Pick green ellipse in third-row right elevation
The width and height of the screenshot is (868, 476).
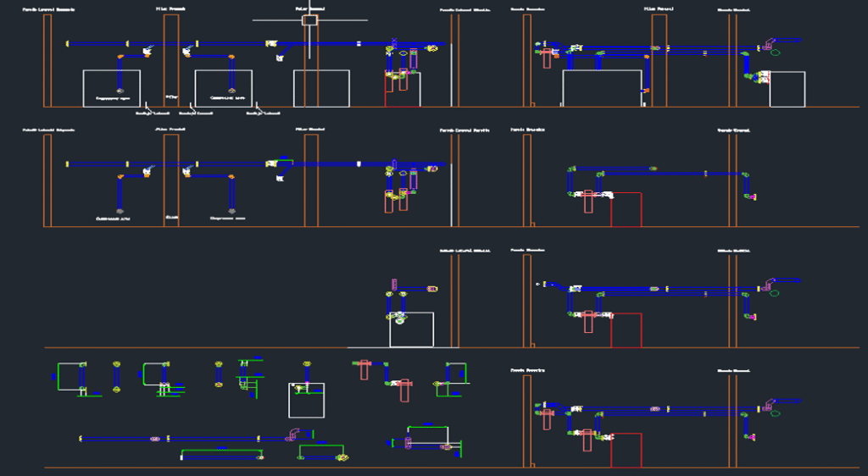(775, 293)
